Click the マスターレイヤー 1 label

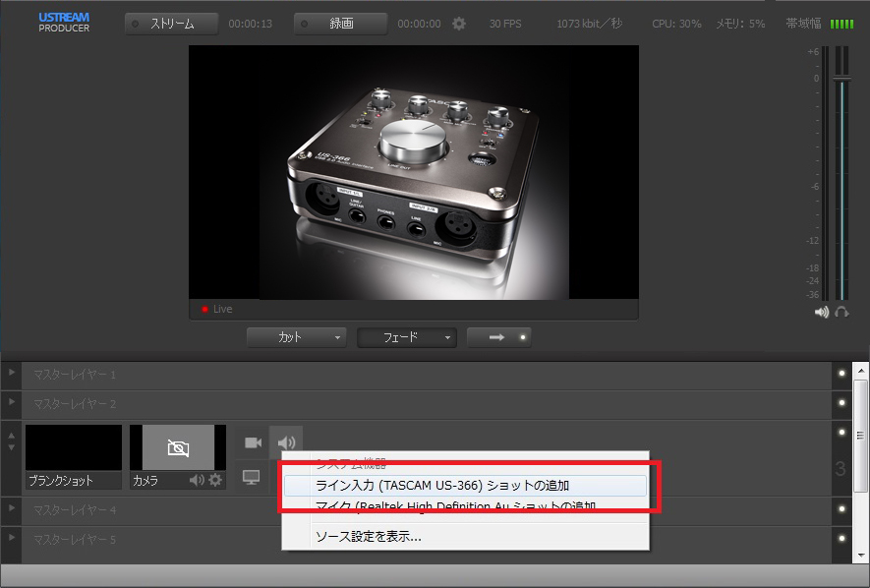click(75, 375)
